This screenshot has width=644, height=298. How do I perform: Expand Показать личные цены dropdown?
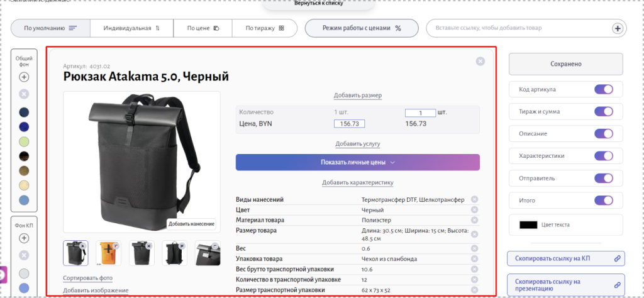(357, 162)
